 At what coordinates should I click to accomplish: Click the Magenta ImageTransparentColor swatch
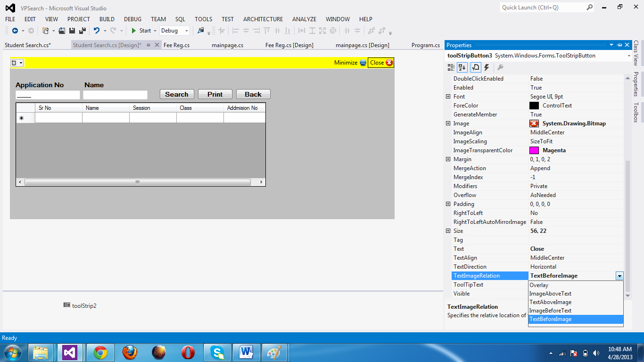click(534, 150)
